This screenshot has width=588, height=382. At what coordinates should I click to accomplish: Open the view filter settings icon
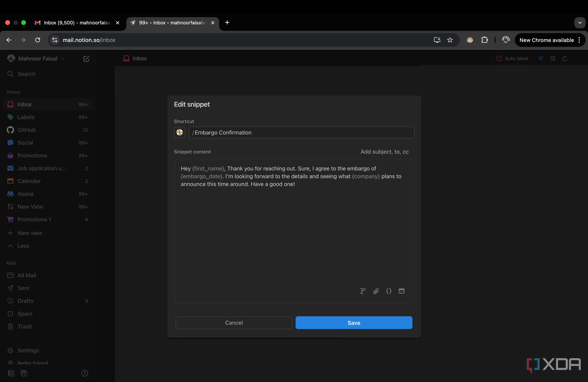[553, 59]
